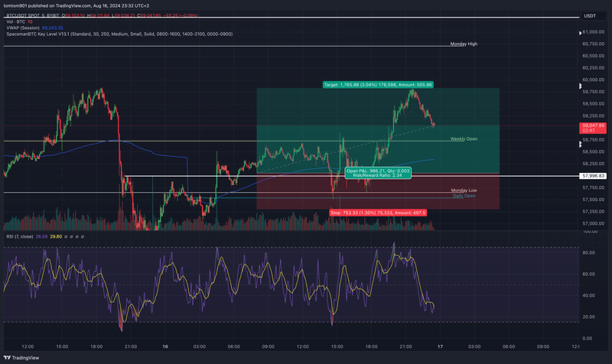Screen dimensions: 612x364
Task: Click the second 21:00 time axis label
Action: 405,346
